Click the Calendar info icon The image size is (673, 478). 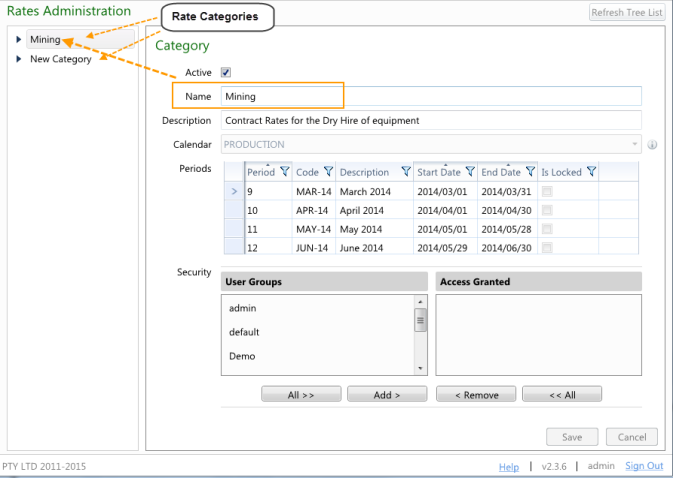(x=652, y=145)
